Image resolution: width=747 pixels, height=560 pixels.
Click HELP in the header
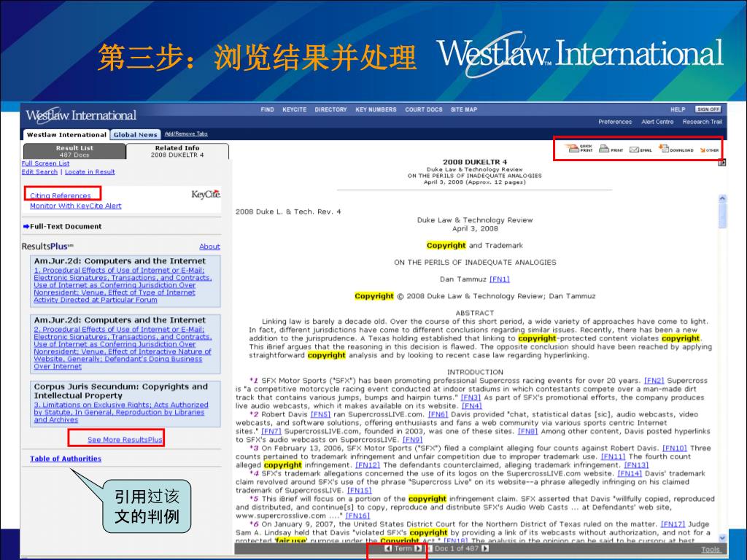tap(678, 109)
